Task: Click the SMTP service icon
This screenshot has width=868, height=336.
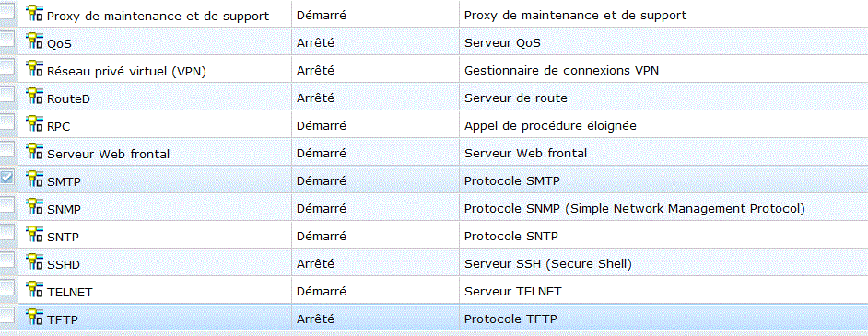Action: point(35,178)
